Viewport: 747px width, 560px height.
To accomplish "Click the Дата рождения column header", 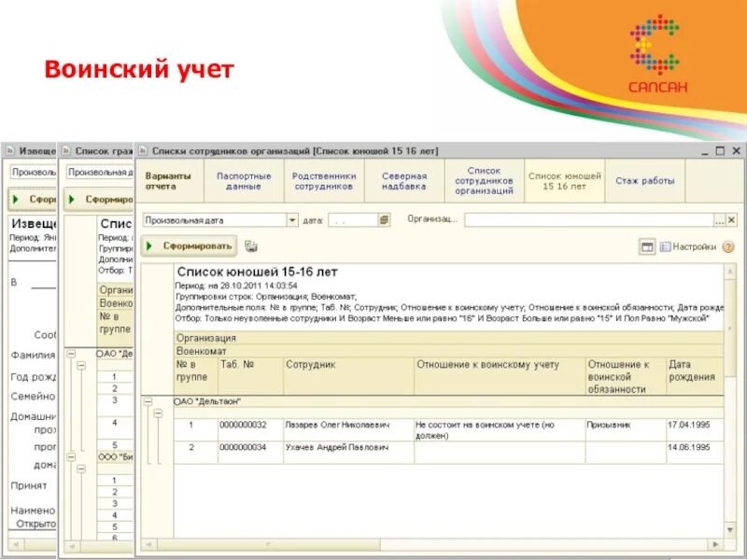I will coord(695,376).
